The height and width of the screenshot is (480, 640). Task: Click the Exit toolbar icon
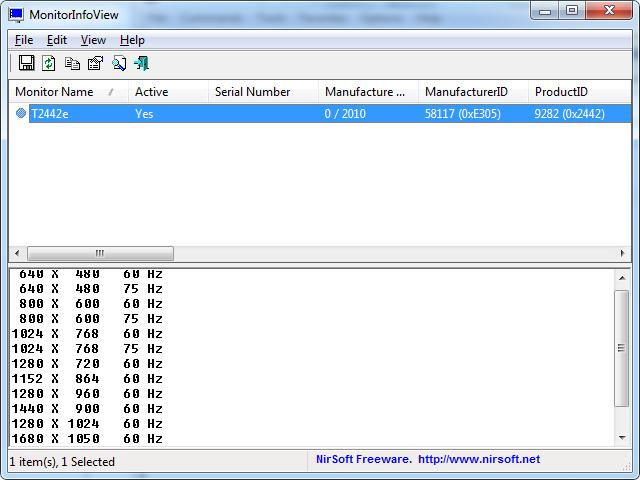point(142,63)
